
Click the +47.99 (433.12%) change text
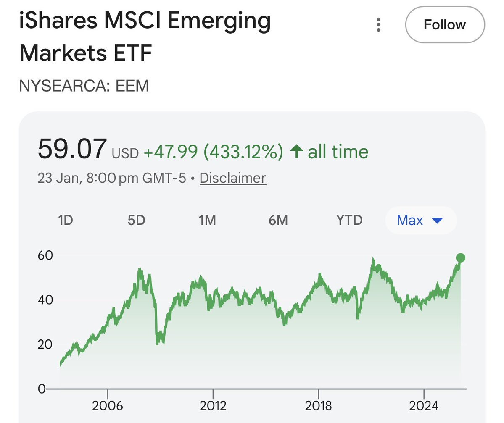[214, 152]
